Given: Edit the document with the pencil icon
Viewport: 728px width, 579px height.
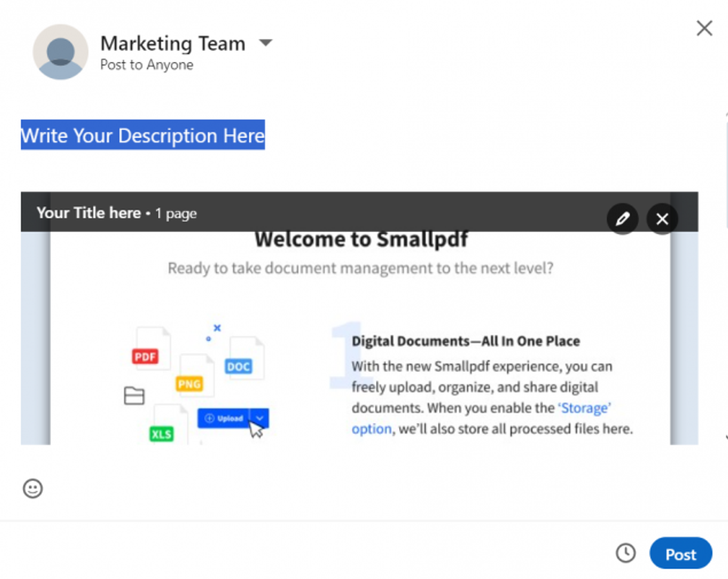Looking at the screenshot, I should click(x=622, y=219).
